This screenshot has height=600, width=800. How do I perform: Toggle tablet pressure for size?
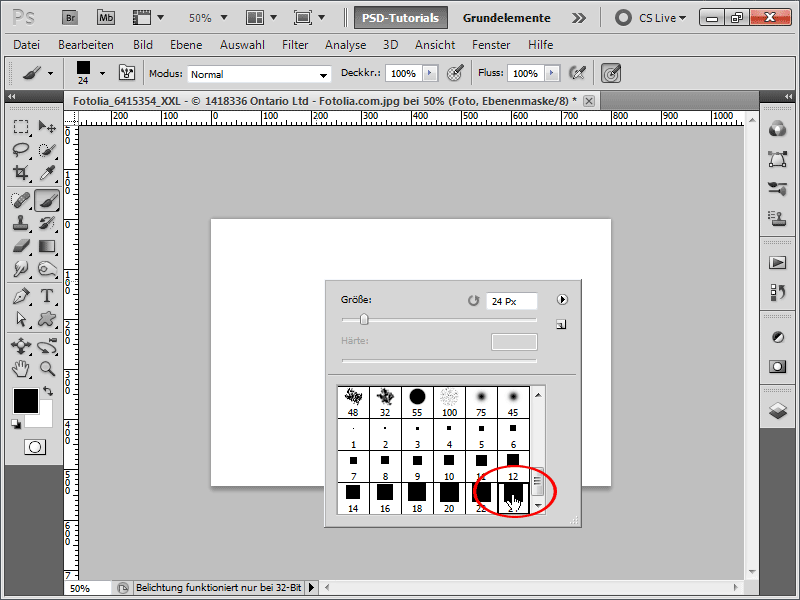pos(611,73)
